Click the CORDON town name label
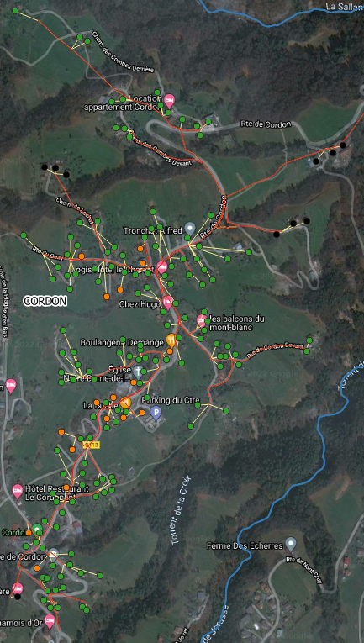Viewport: 364px width, 643px height. [45, 301]
